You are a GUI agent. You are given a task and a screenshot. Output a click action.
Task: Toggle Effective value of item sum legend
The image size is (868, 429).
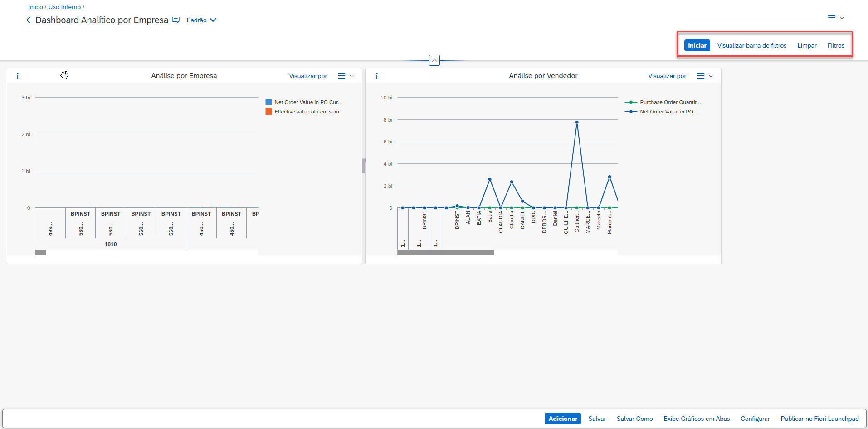[x=307, y=112]
